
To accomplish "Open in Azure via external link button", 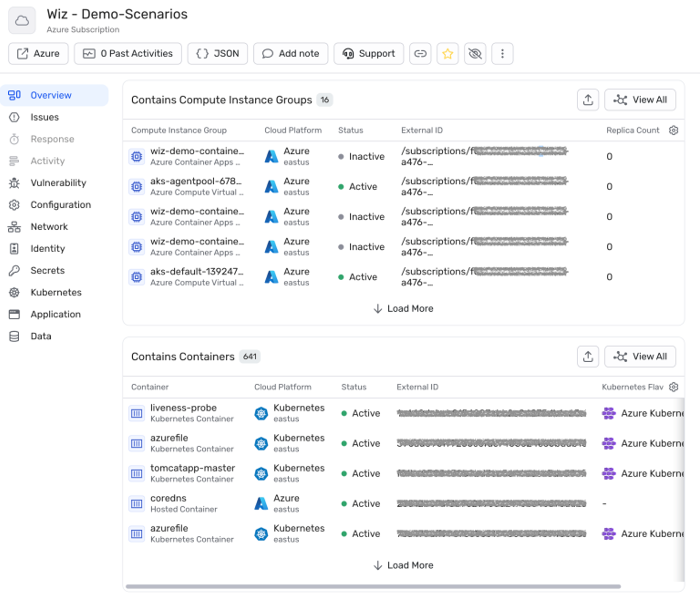I will tap(38, 54).
